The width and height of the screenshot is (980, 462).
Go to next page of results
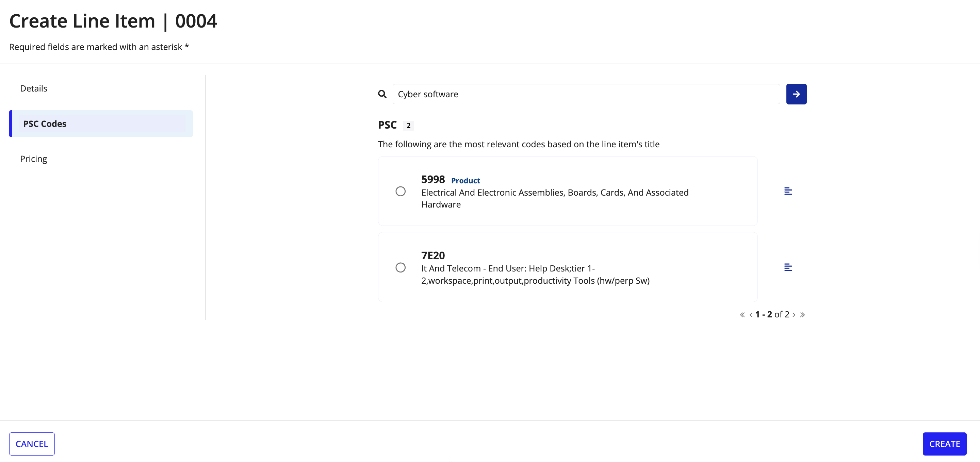point(794,314)
